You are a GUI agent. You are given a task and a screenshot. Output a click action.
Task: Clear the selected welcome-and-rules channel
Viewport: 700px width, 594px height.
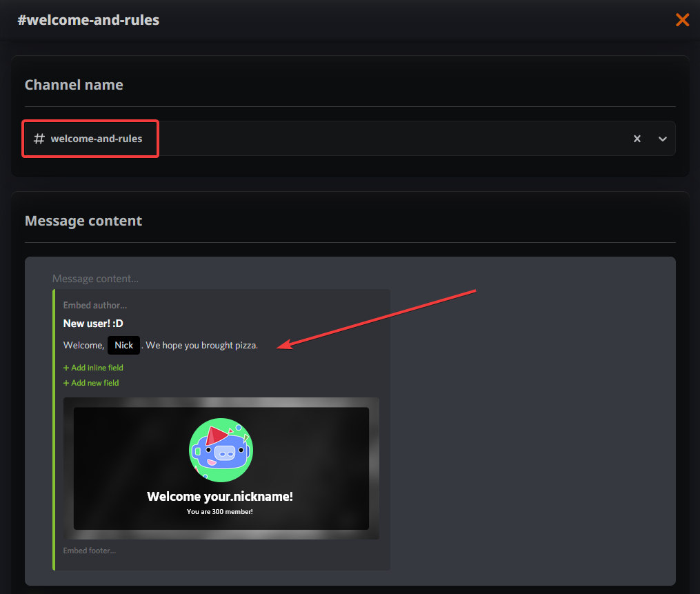(x=637, y=139)
